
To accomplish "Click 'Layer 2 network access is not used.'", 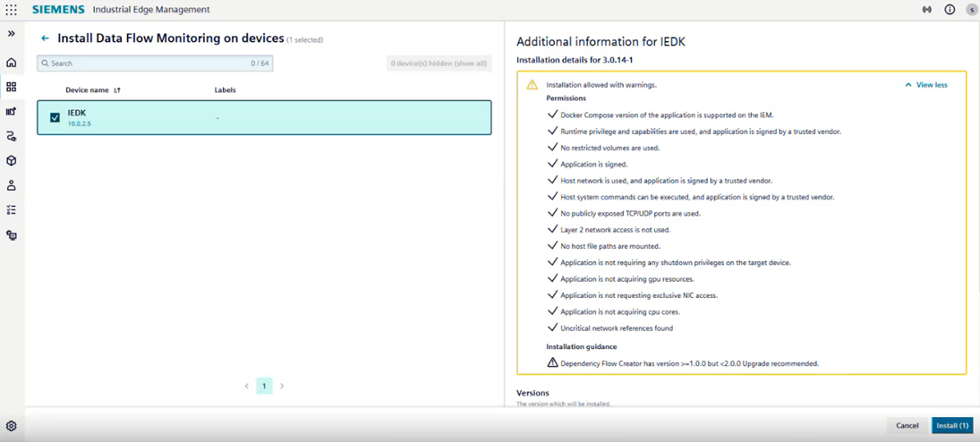I will 615,229.
